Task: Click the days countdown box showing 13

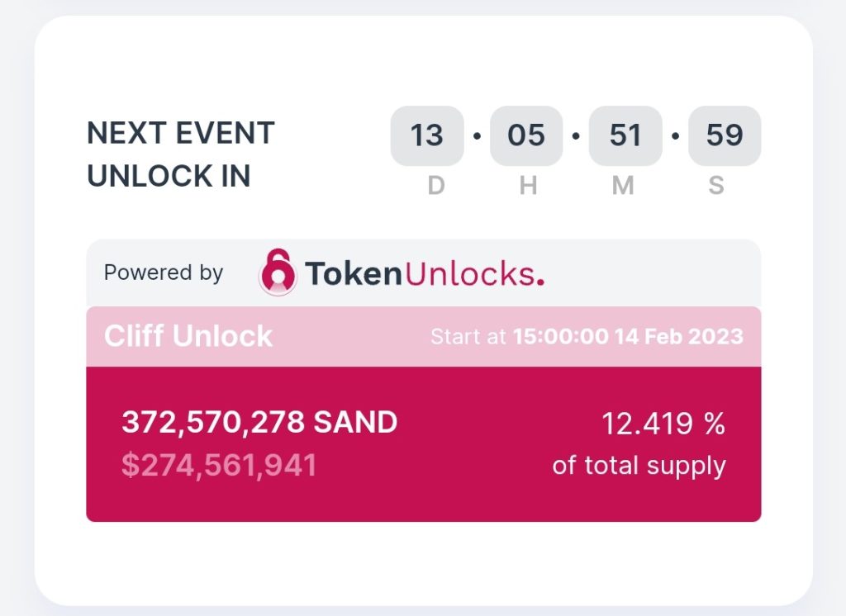Action: tap(427, 135)
